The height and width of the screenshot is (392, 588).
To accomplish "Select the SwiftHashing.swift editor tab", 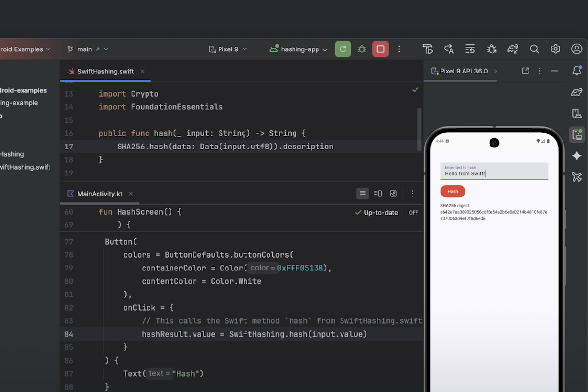I will [x=105, y=71].
